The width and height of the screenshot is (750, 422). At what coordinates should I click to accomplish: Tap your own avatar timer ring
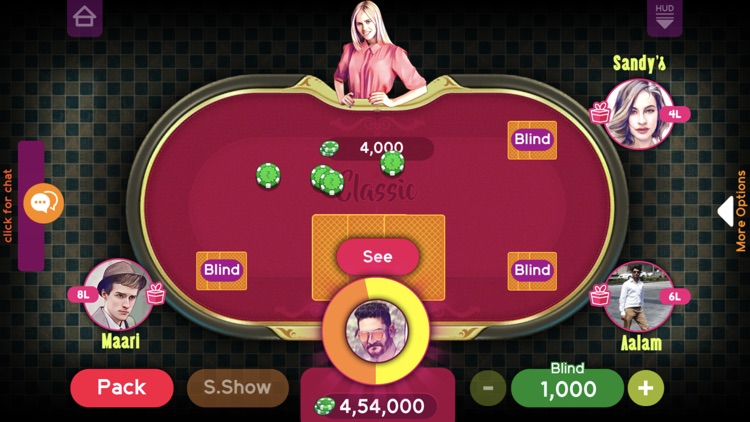click(x=376, y=331)
